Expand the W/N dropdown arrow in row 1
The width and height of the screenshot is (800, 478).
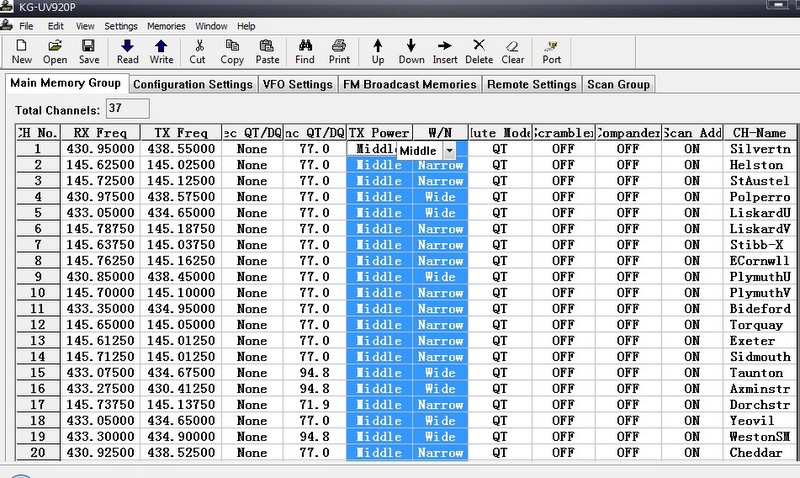pos(450,149)
